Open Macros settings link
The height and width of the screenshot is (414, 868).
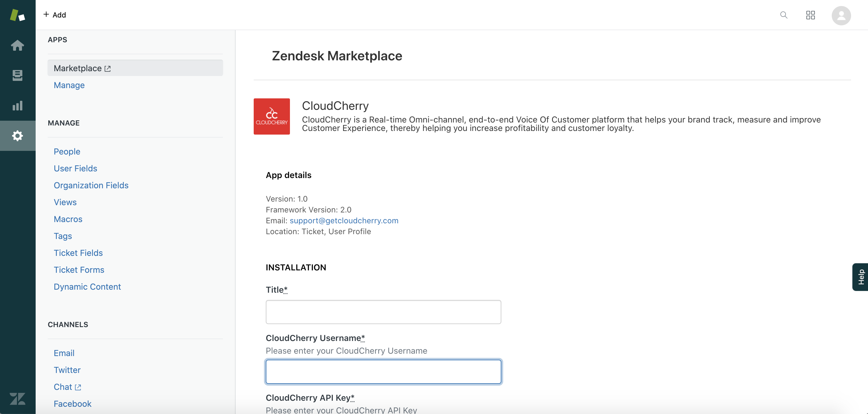[68, 219]
